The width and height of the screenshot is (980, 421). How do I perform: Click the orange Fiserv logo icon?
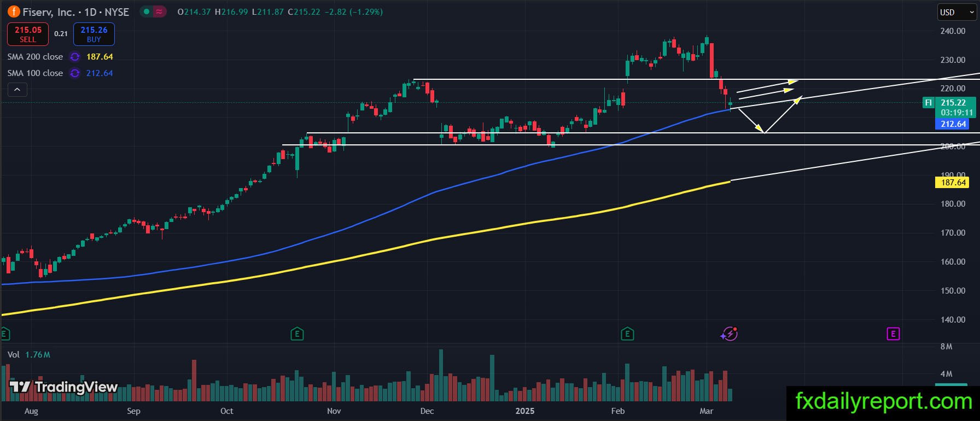[13, 11]
